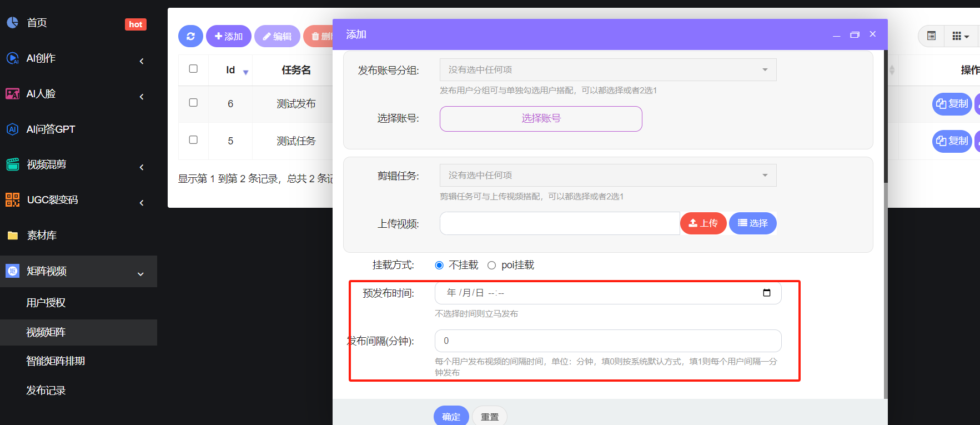Image resolution: width=980 pixels, height=425 pixels.
Task: Open 素材库 folder icon
Action: pos(12,236)
